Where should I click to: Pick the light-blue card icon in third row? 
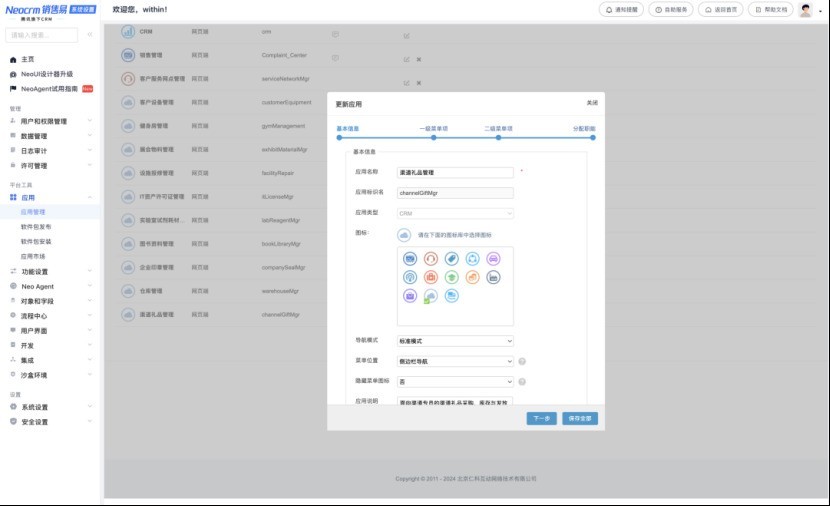(x=452, y=296)
